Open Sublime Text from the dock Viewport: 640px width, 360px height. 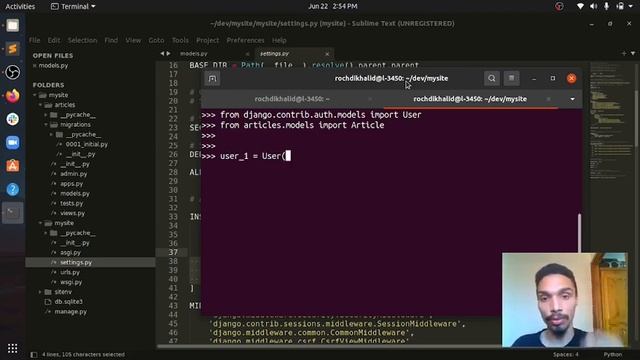13,49
